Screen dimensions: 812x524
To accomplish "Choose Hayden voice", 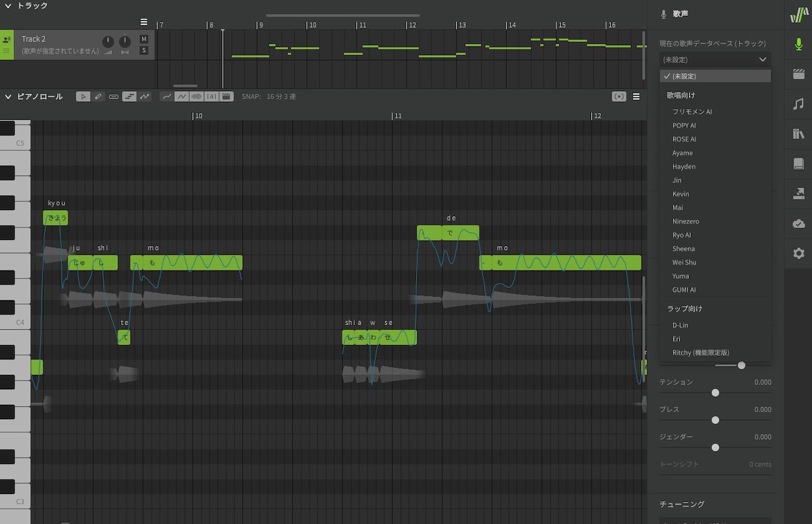I will [684, 166].
